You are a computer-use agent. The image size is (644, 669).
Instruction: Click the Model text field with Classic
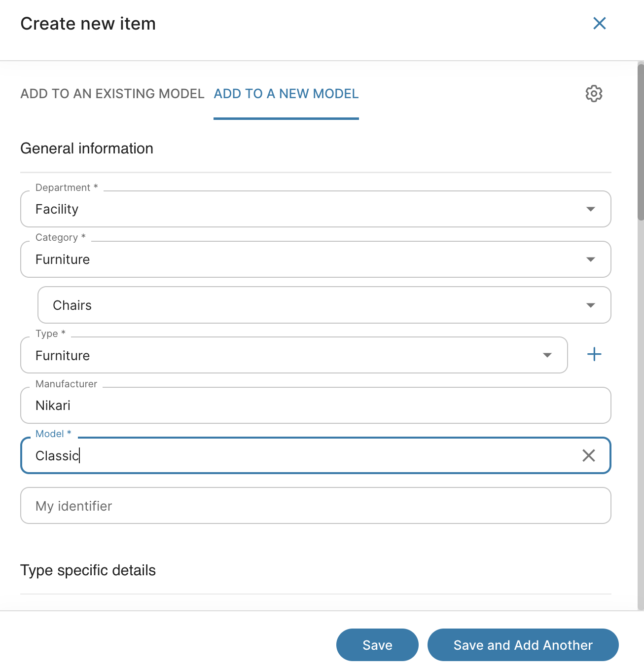[296, 455]
